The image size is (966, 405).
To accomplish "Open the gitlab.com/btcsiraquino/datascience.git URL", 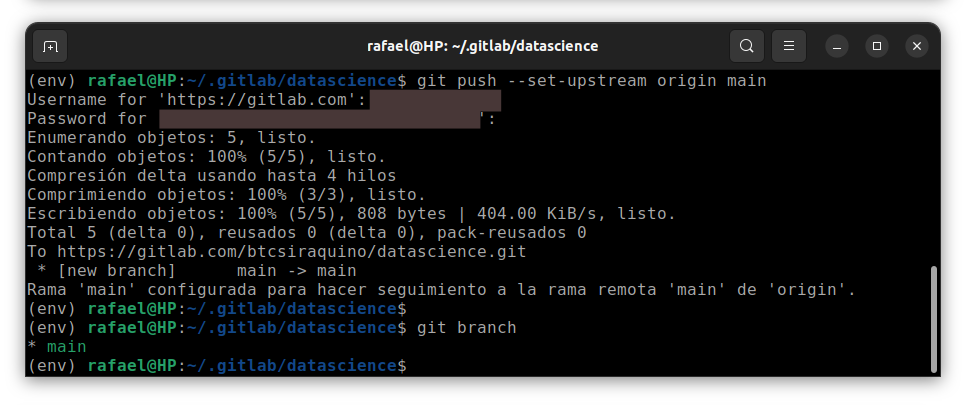I will pos(292,252).
